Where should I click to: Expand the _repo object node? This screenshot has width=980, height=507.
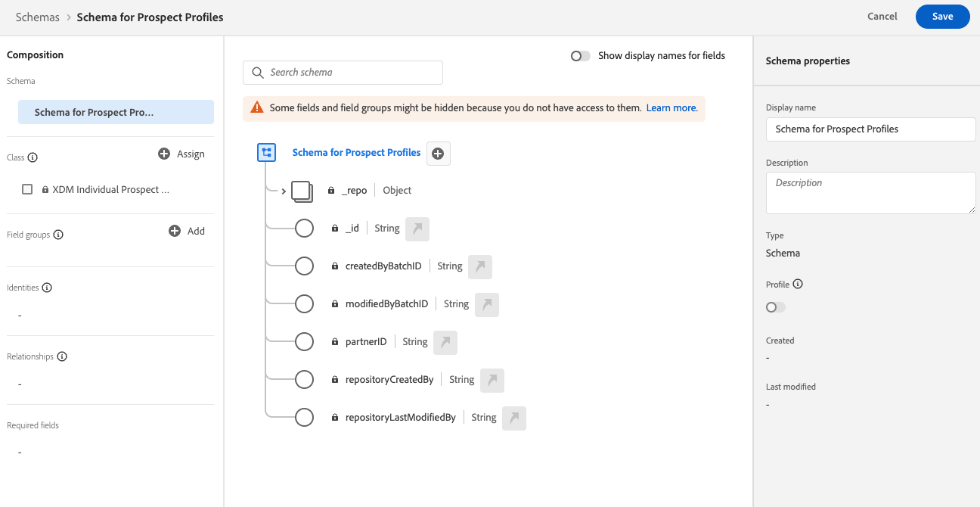click(x=284, y=191)
